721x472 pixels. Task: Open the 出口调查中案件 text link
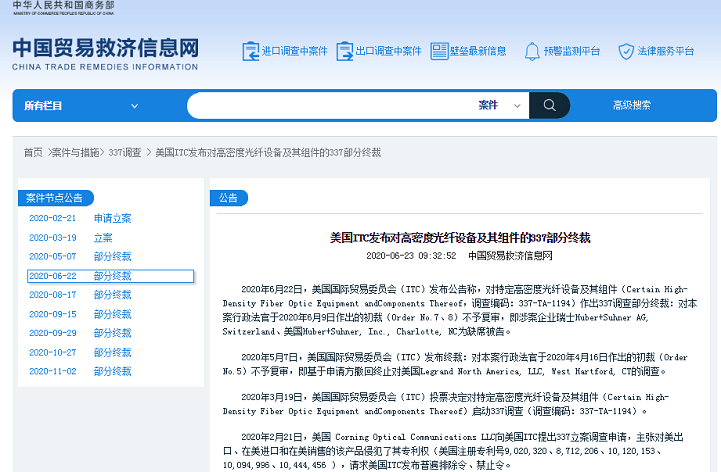pos(388,51)
